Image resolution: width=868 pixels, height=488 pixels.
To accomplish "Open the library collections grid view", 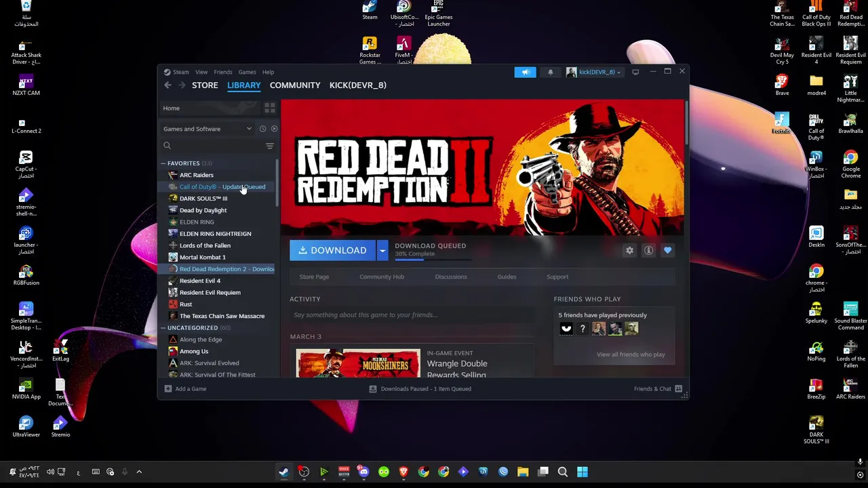I will tap(270, 108).
